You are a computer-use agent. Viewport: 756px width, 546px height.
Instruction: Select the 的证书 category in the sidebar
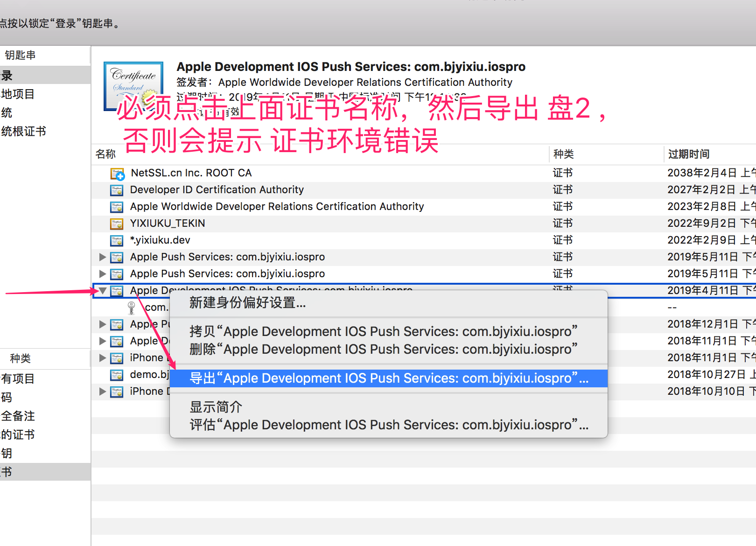tap(45, 434)
